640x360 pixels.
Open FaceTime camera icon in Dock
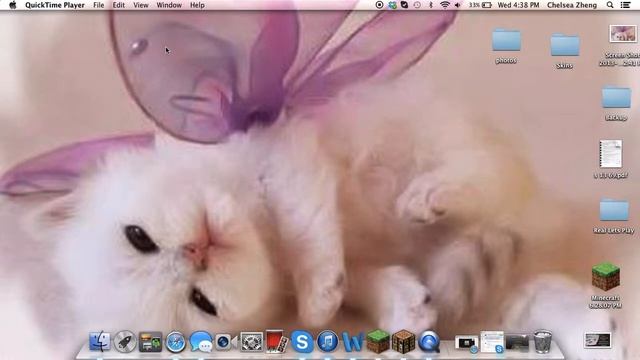point(226,342)
